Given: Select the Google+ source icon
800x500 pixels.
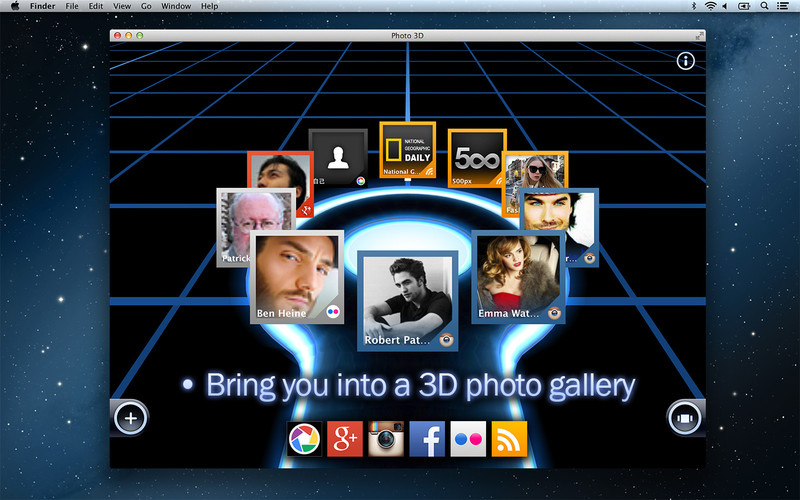Looking at the screenshot, I should [345, 439].
